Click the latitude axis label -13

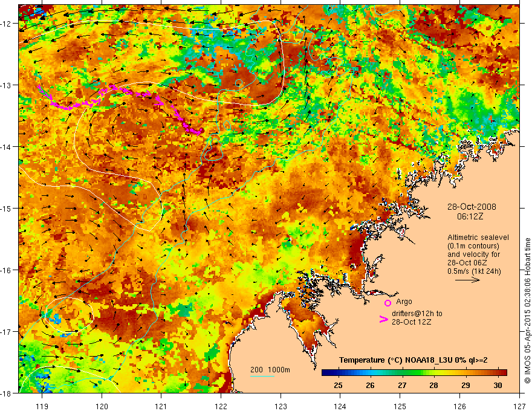7,85
